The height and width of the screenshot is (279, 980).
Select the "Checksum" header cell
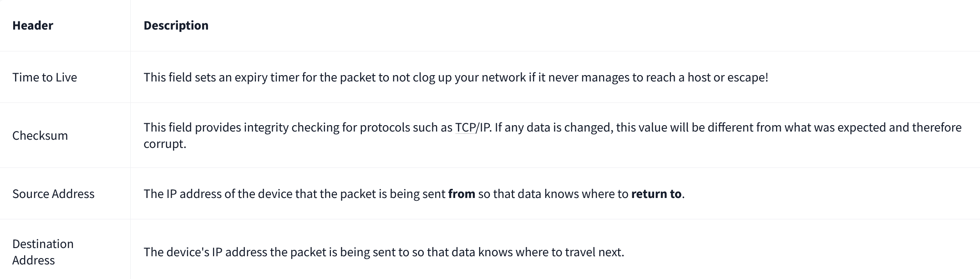[x=40, y=136]
